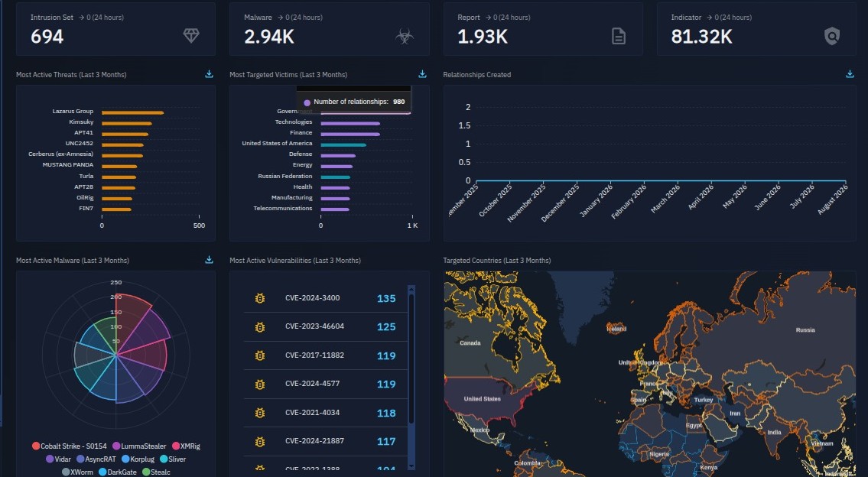Click the APT28 label
The width and height of the screenshot is (868, 477).
pos(83,187)
